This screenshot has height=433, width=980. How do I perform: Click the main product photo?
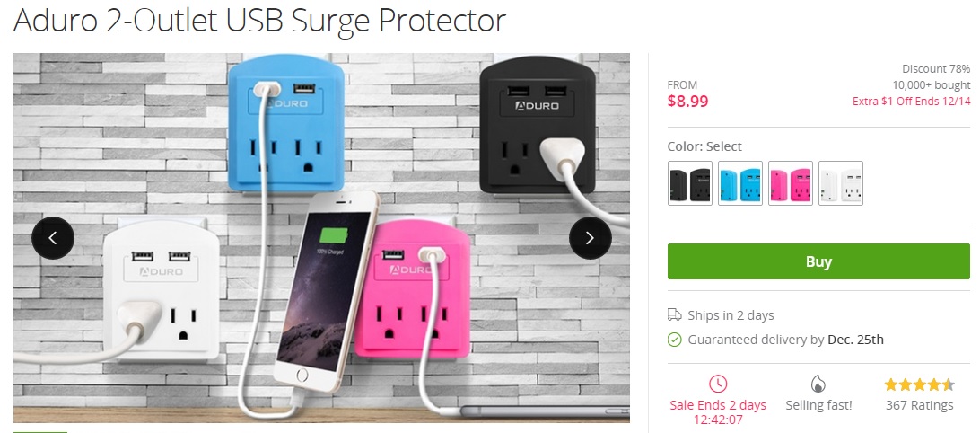click(321, 238)
